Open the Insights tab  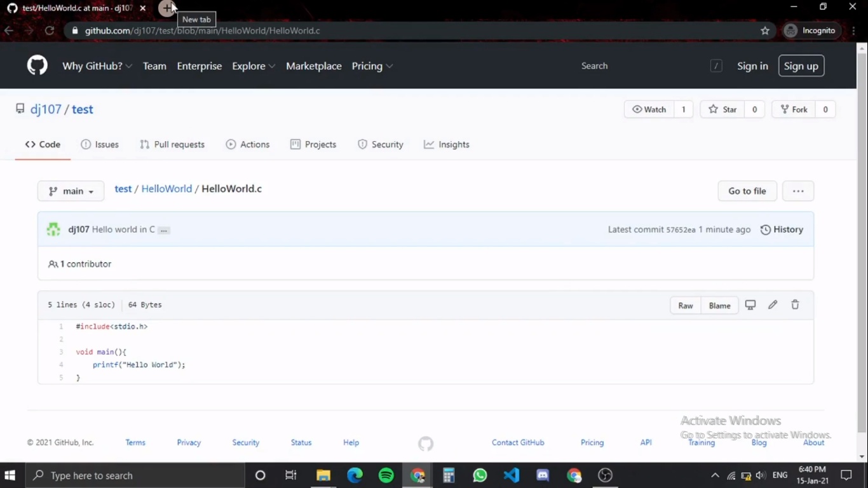[x=447, y=144]
